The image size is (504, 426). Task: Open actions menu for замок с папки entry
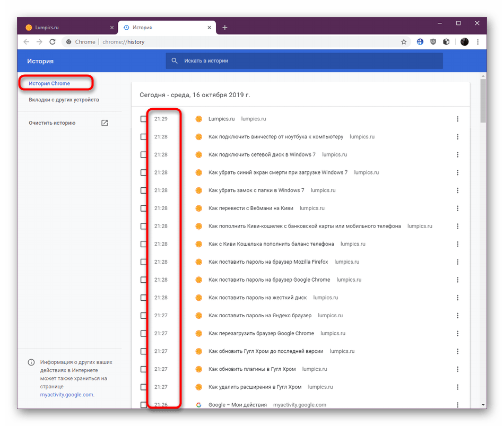click(x=457, y=190)
